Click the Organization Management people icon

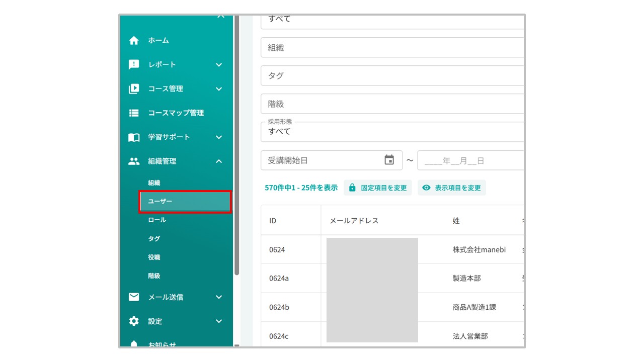[x=134, y=161]
